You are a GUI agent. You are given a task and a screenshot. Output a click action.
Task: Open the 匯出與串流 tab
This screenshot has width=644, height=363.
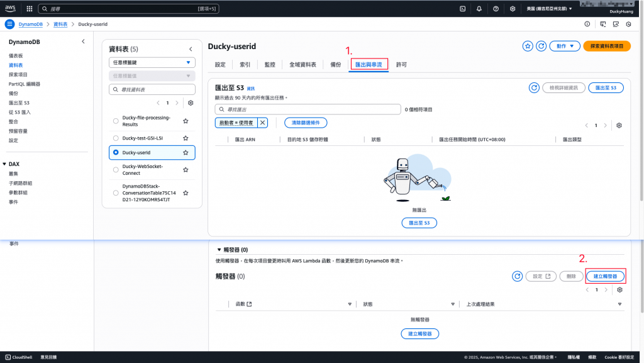[369, 64]
